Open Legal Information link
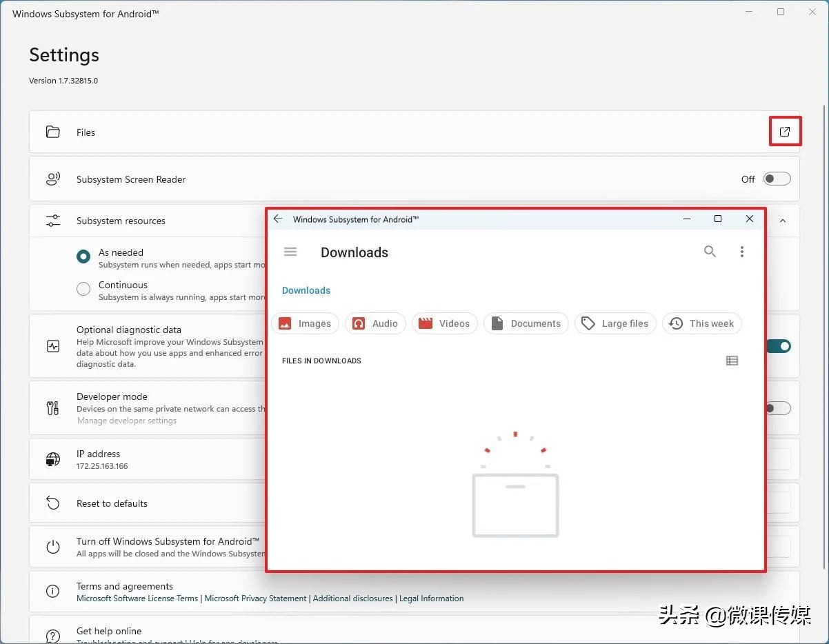Screen dimensions: 829x644 (431, 598)
